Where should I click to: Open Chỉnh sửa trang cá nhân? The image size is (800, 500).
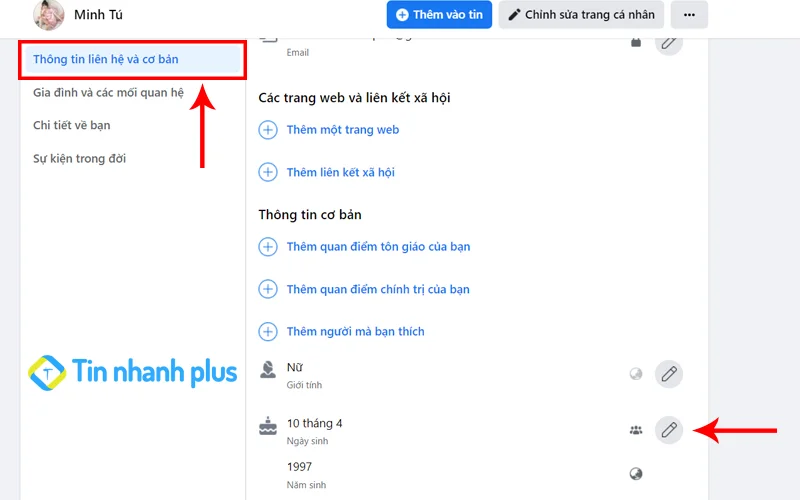coord(581,15)
